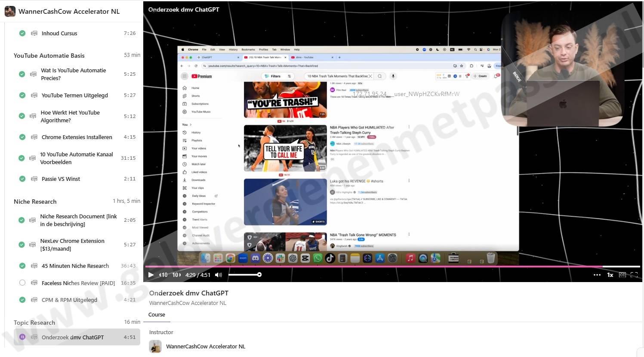644x357 pixels.
Task: Toggle closed captions CC button
Action: [622, 275]
